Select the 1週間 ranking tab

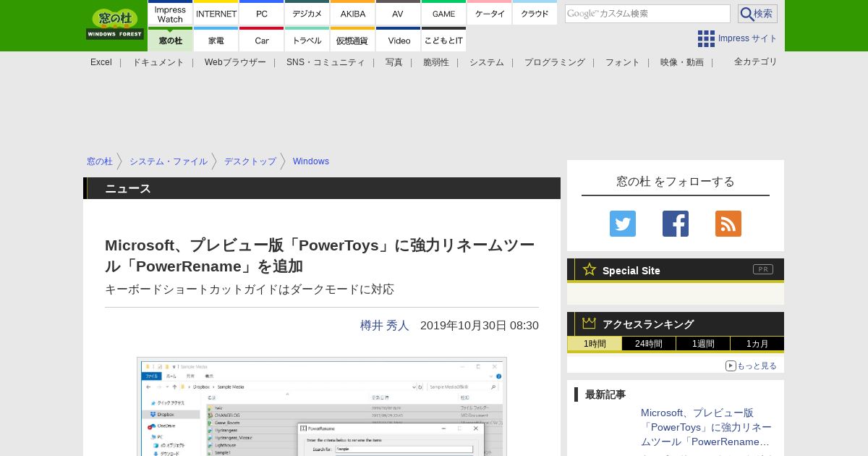pos(703,344)
